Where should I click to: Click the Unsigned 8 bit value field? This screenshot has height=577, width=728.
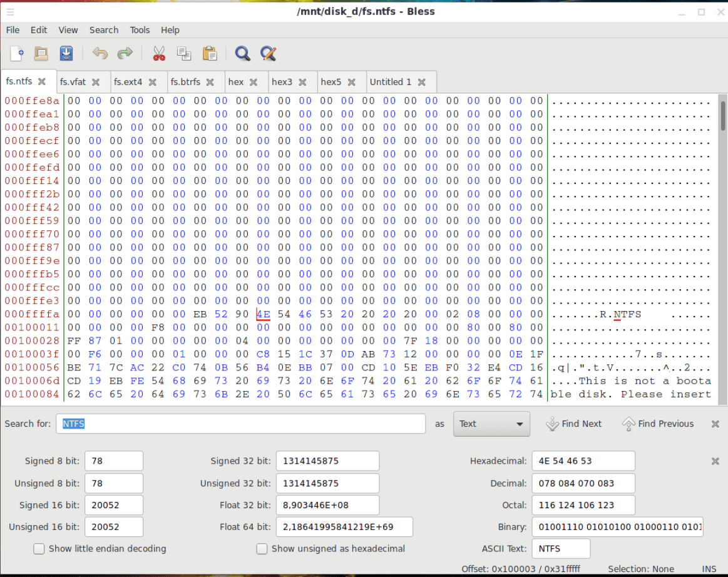click(x=114, y=483)
